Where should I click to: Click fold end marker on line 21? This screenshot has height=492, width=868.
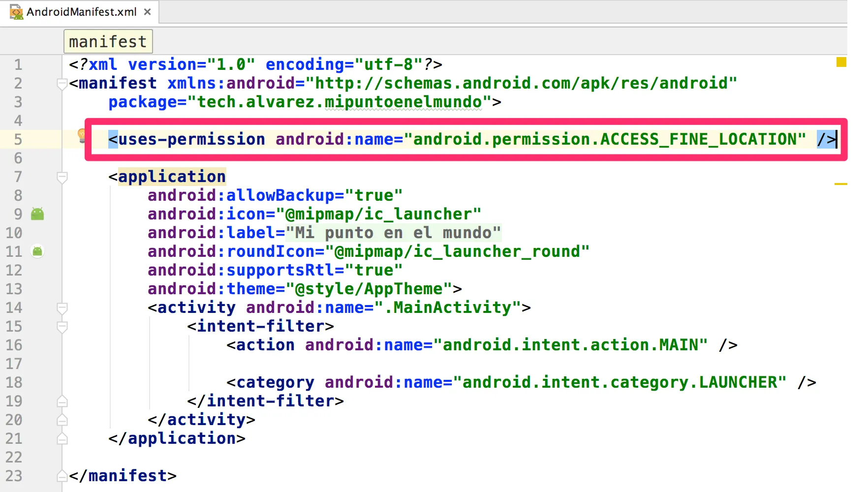62,438
